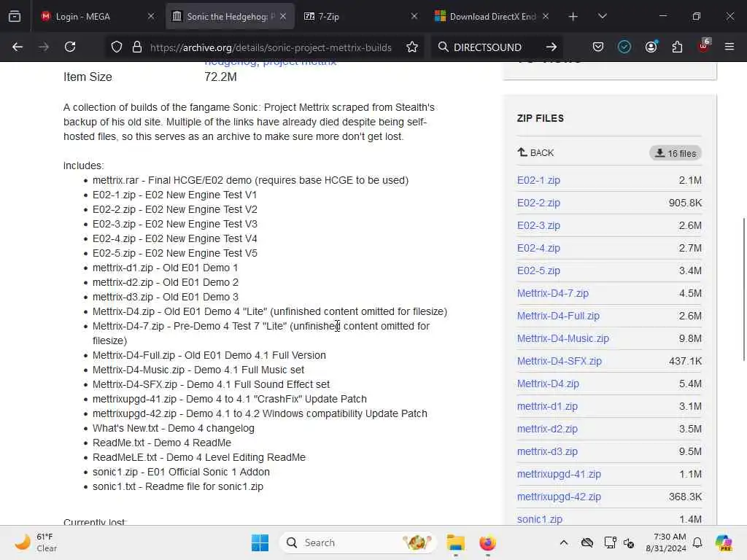Open notifications bell in system tray
This screenshot has height=560, width=747.
pyautogui.click(x=697, y=542)
